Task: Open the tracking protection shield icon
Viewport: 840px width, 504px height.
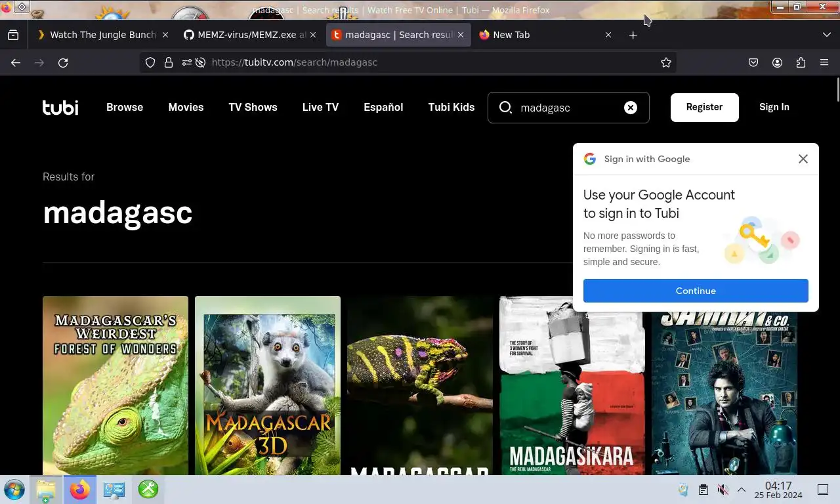Action: tap(150, 62)
